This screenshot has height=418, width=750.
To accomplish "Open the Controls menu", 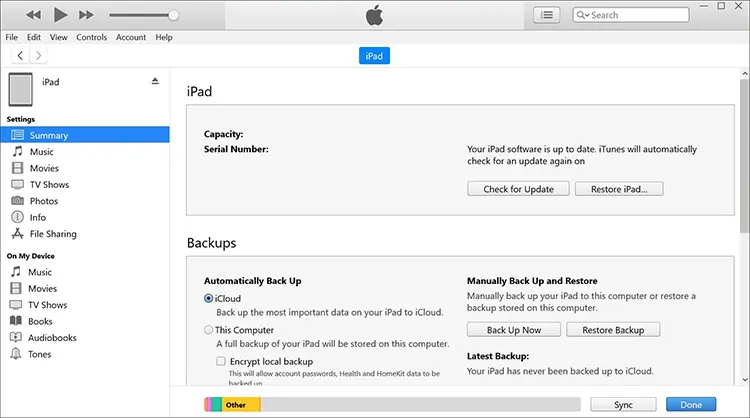I will click(91, 37).
